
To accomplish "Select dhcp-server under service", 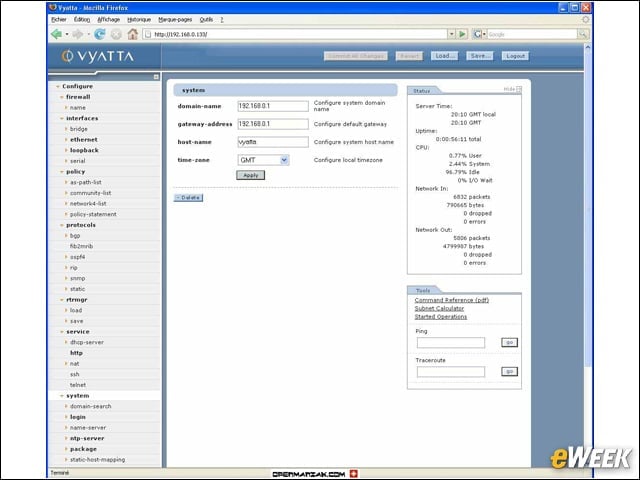I will tap(87, 342).
